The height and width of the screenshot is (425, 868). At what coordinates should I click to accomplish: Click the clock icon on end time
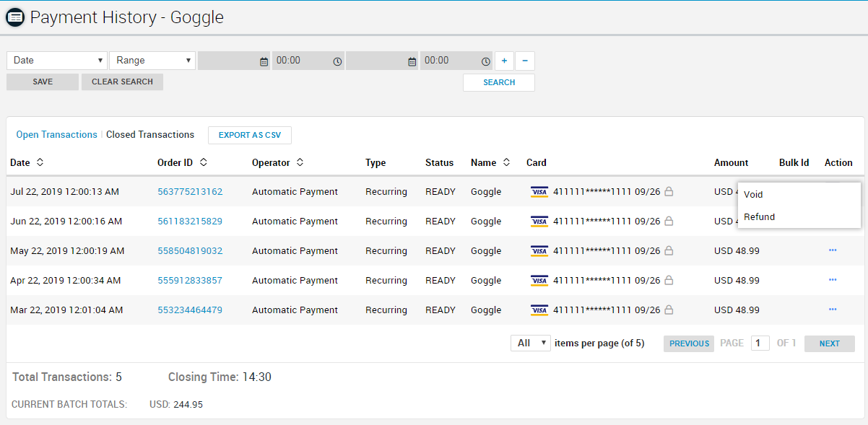(x=485, y=61)
